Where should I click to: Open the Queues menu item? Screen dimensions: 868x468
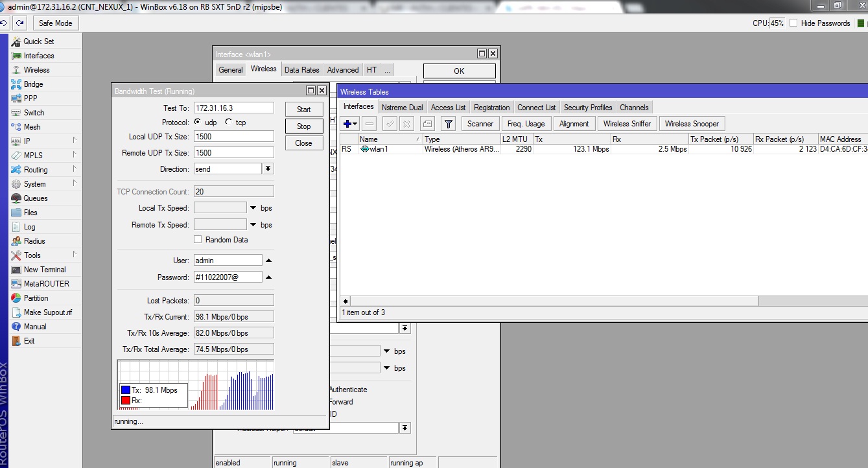click(x=36, y=198)
